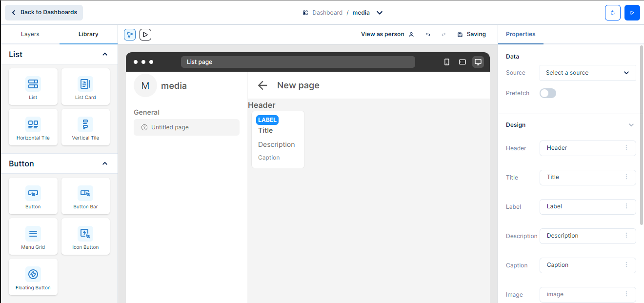Select the Horizontal Tile component

click(33, 127)
